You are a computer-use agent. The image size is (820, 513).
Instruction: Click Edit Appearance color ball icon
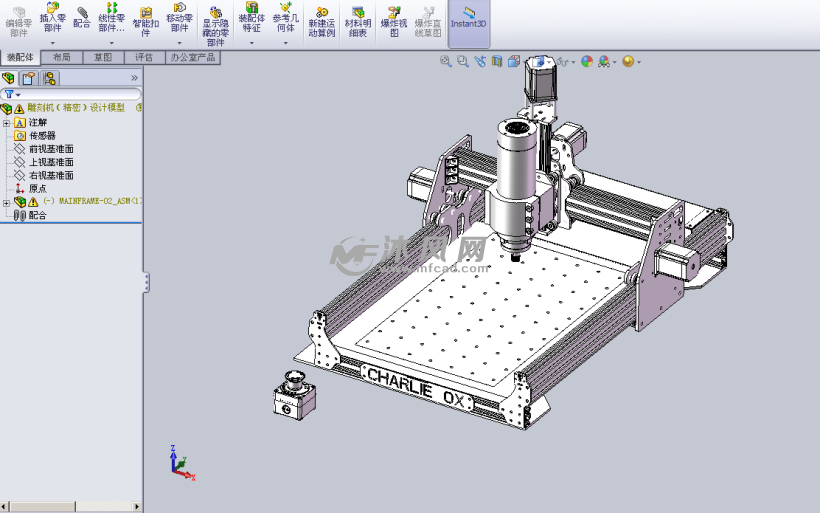click(x=587, y=62)
